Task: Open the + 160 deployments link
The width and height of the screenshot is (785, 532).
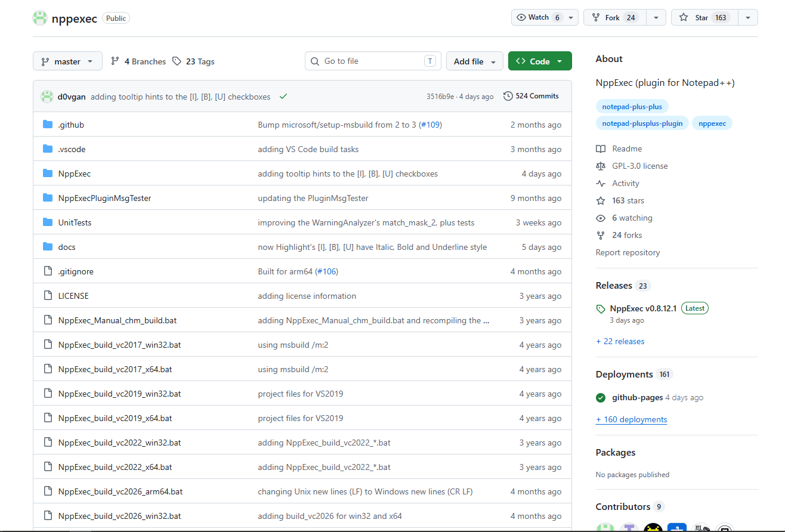Action: (x=631, y=419)
